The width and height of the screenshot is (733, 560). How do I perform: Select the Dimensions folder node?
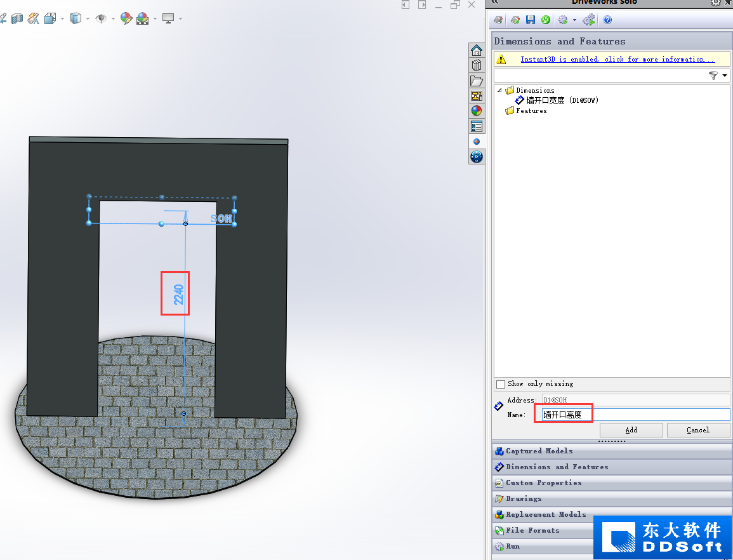pyautogui.click(x=535, y=90)
